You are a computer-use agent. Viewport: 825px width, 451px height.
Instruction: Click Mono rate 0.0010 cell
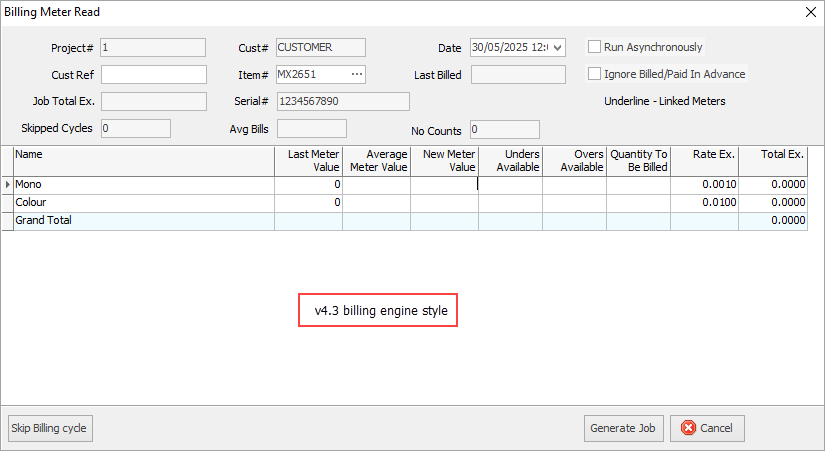click(x=705, y=185)
